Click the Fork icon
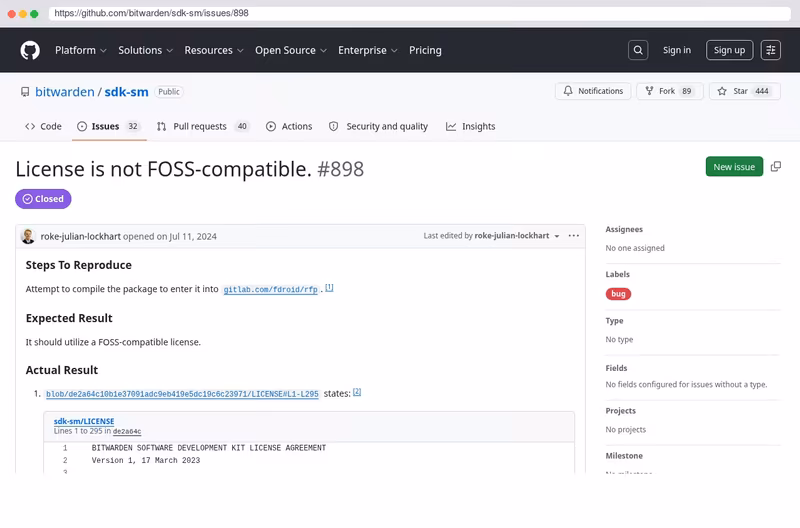 (x=649, y=91)
